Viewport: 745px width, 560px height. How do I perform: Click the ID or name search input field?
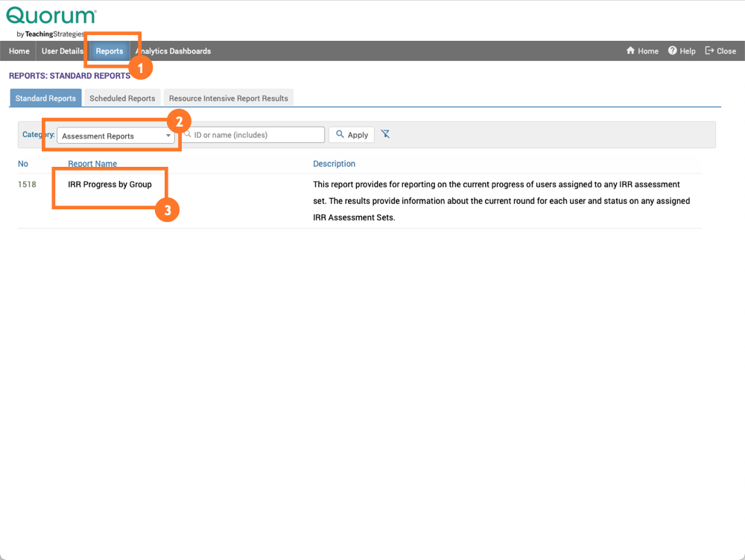(253, 134)
